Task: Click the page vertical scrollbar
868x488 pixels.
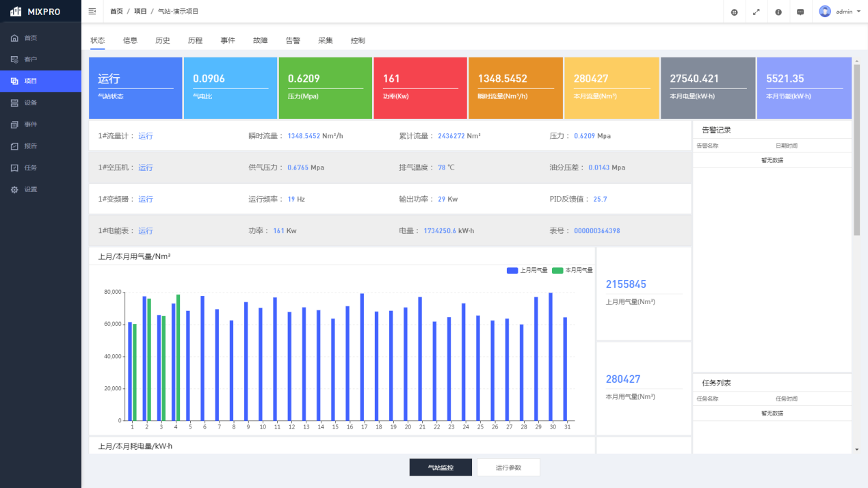Action: tap(856, 150)
